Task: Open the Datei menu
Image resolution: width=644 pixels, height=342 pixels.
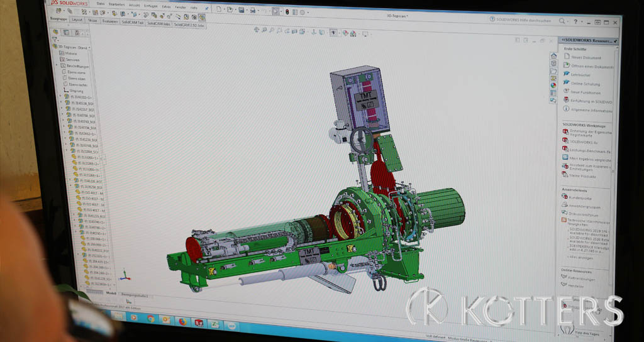Action: pos(100,3)
